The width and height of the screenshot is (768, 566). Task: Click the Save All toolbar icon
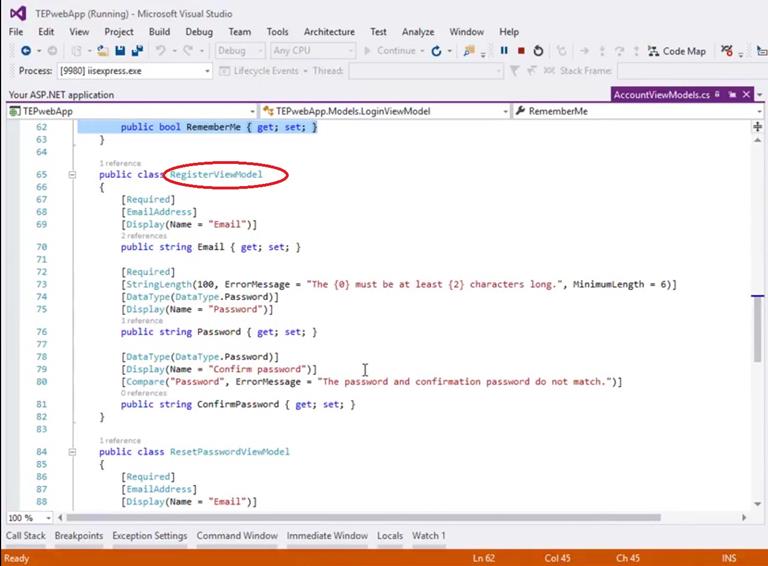coord(135,51)
